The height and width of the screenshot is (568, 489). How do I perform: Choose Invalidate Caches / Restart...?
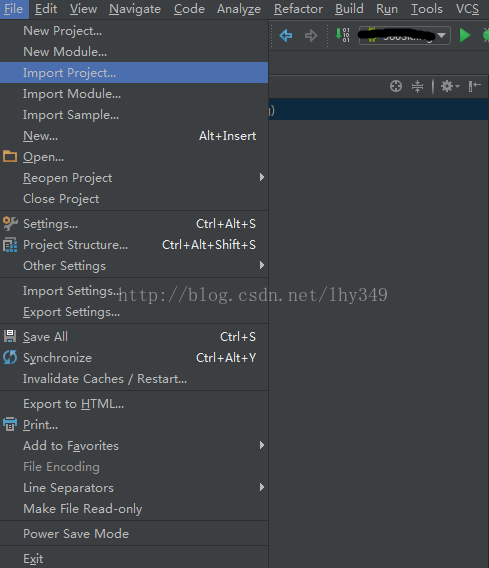click(x=134, y=379)
